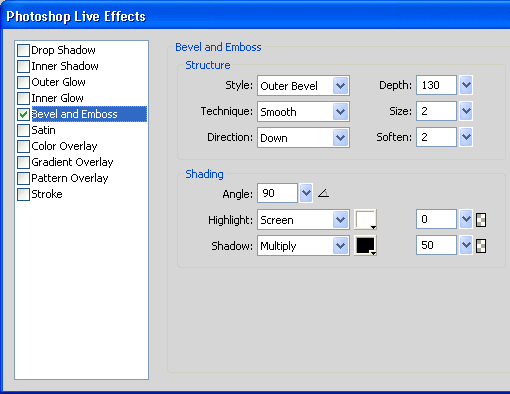Screen dimensions: 510x394
Task: Select Drop Shadow in effects list
Action: [x=63, y=50]
